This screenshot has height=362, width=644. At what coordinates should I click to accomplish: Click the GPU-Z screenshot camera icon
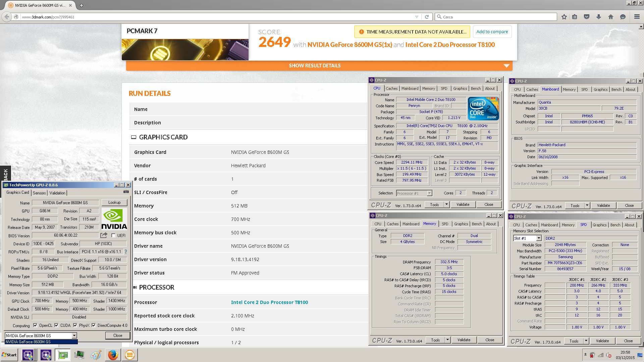pyautogui.click(x=126, y=192)
